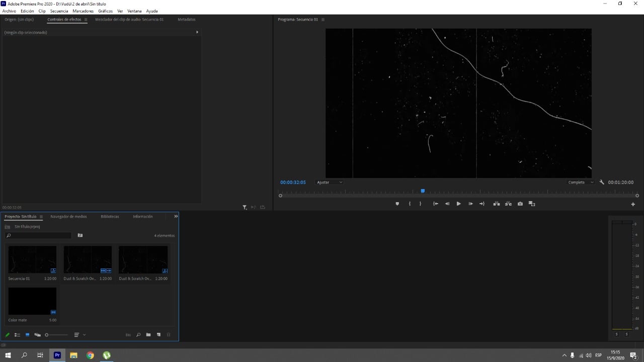Export a frame with the camera icon
Screen dimensions: 644x362
point(520,204)
